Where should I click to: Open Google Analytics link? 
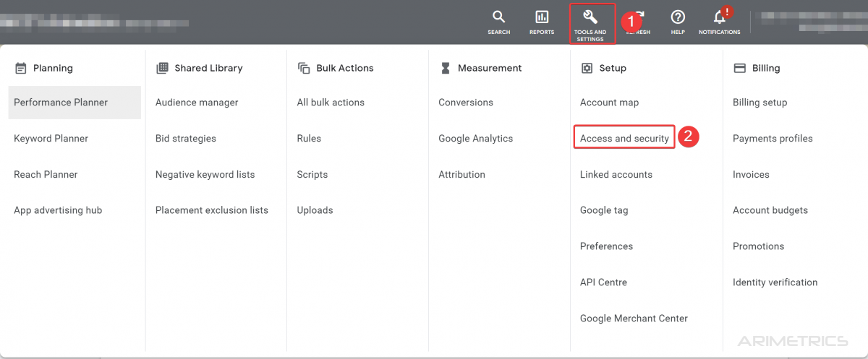click(x=475, y=139)
